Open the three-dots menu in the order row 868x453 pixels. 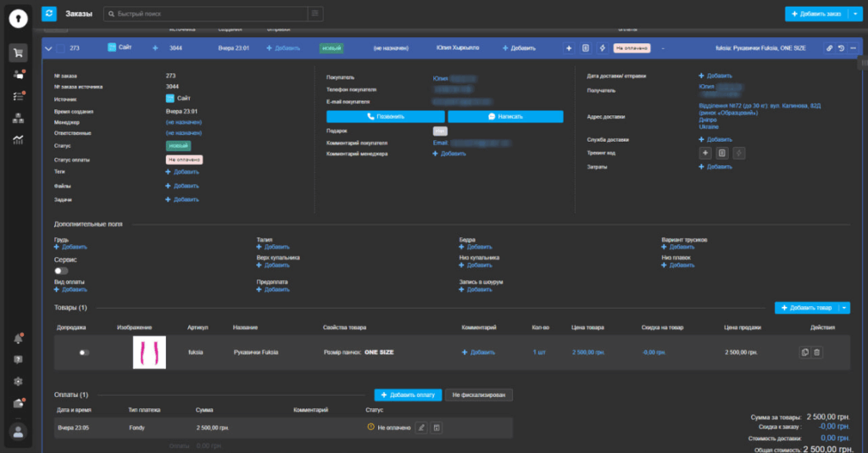tap(854, 48)
